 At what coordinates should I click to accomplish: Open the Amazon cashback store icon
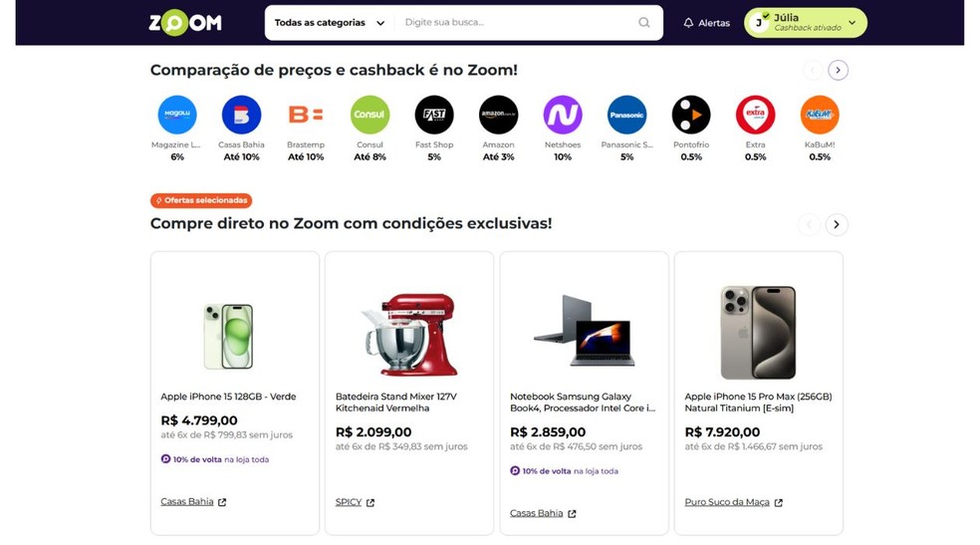pyautogui.click(x=498, y=116)
